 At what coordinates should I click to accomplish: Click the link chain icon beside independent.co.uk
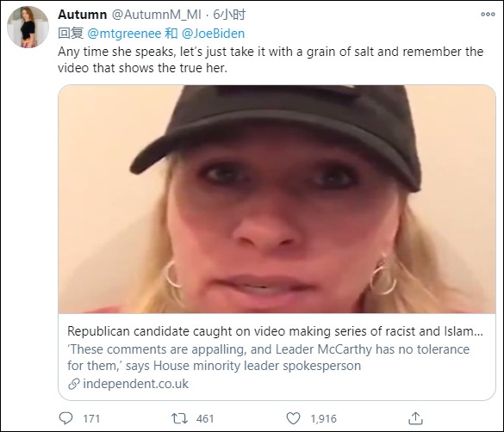(74, 384)
